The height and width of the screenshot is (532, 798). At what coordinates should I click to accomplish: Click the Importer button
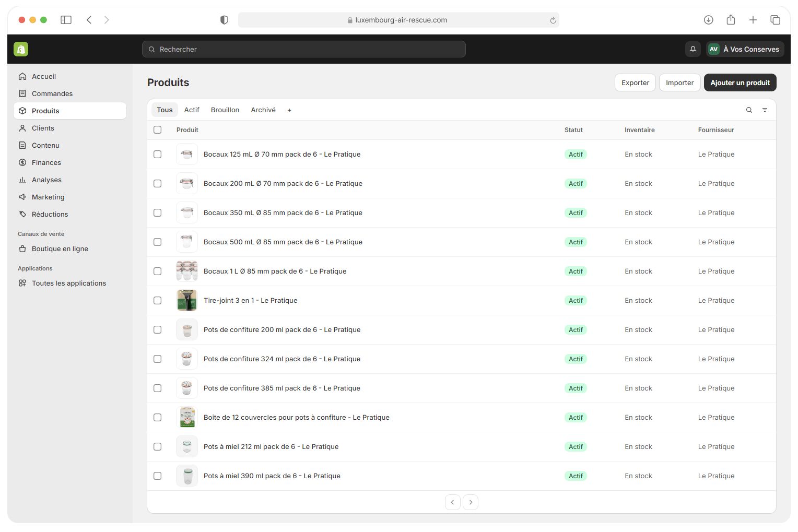click(679, 82)
